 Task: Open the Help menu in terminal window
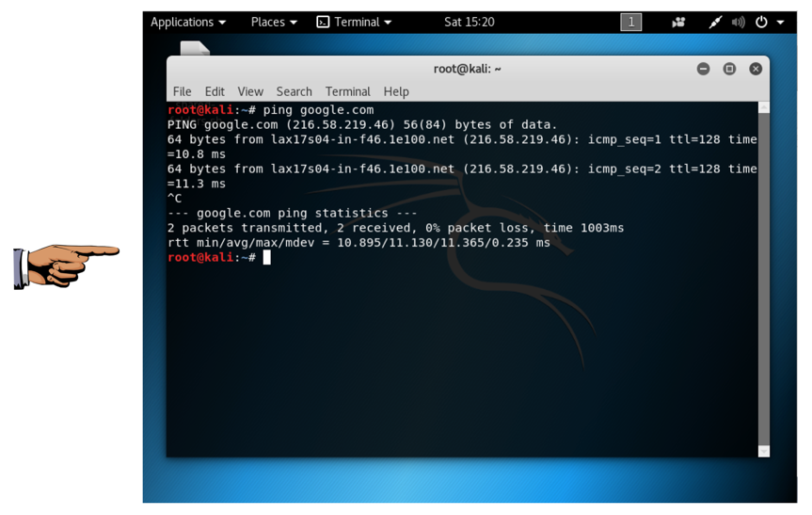(396, 91)
